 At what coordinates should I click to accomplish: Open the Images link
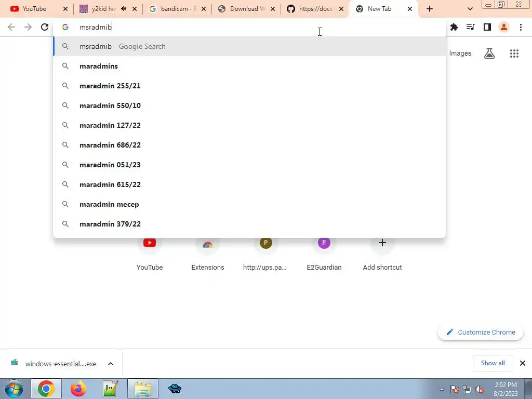tap(460, 54)
